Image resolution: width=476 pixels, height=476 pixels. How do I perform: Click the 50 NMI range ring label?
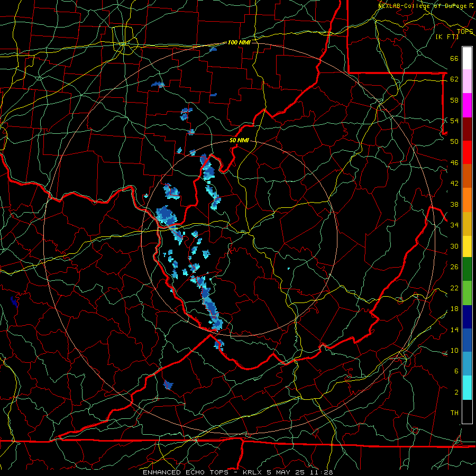click(239, 140)
